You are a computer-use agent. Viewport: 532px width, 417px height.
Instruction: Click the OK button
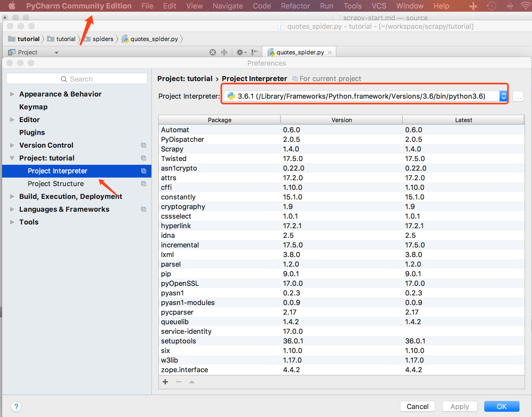pos(501,406)
